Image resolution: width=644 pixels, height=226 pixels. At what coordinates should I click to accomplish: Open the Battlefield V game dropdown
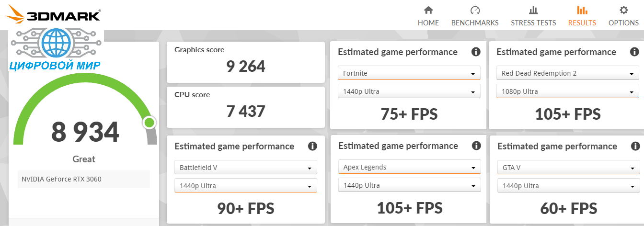[246, 168]
